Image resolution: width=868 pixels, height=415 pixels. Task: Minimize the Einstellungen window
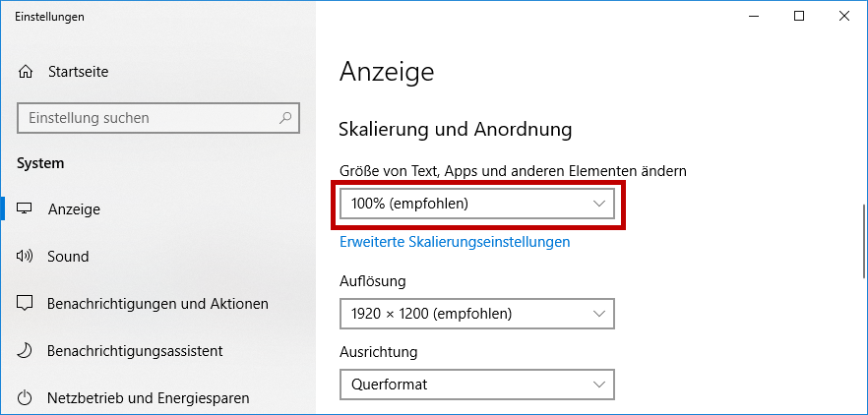click(753, 16)
